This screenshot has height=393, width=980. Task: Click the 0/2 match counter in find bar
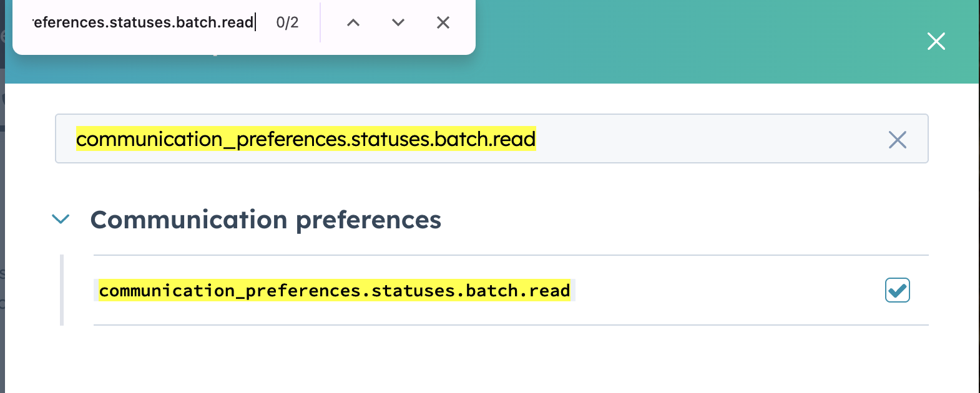[287, 23]
